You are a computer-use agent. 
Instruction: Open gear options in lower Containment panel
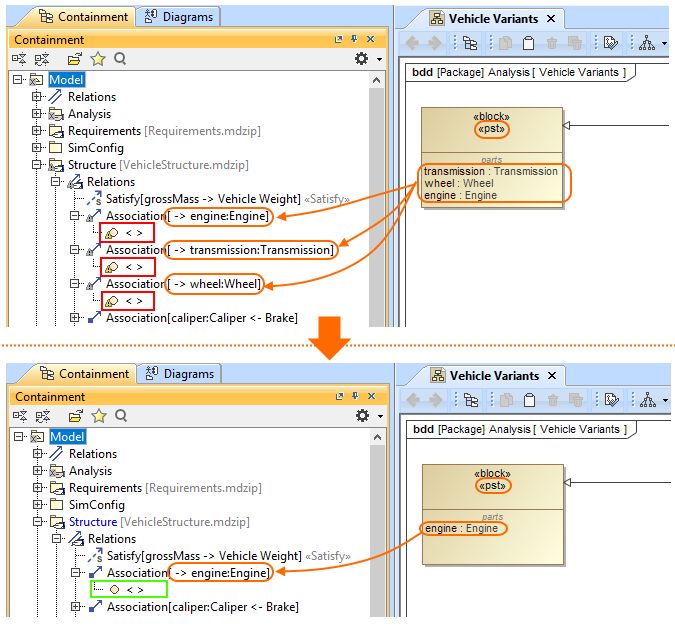tap(362, 416)
